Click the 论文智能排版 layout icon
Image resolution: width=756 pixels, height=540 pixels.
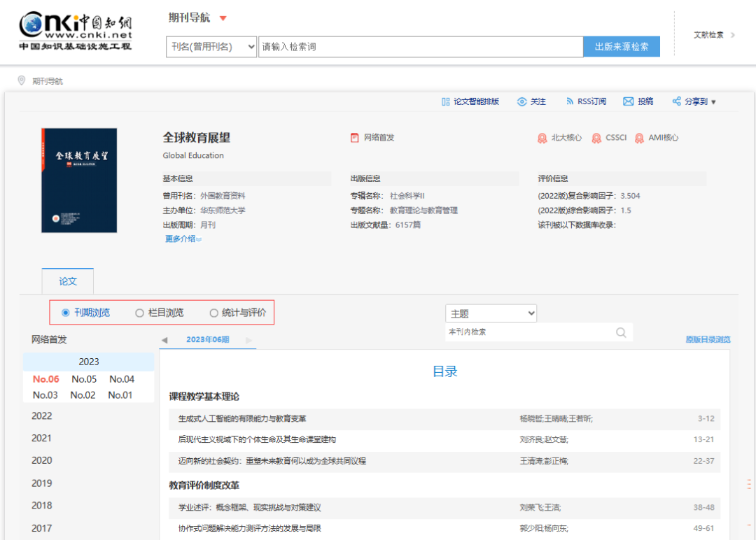pos(445,101)
